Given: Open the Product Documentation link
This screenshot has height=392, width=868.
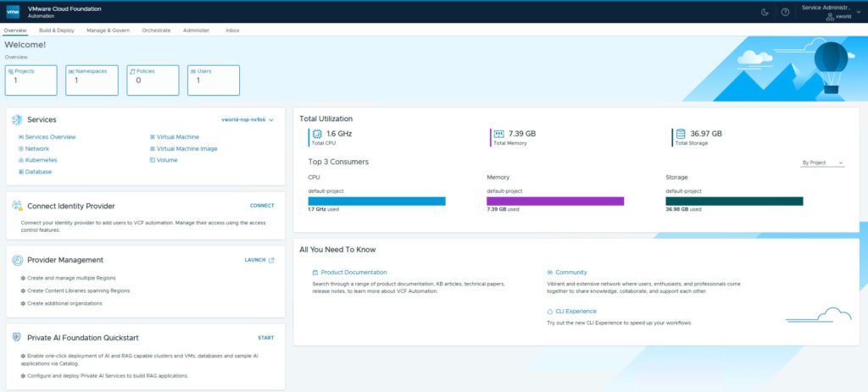Looking at the screenshot, I should coord(353,273).
